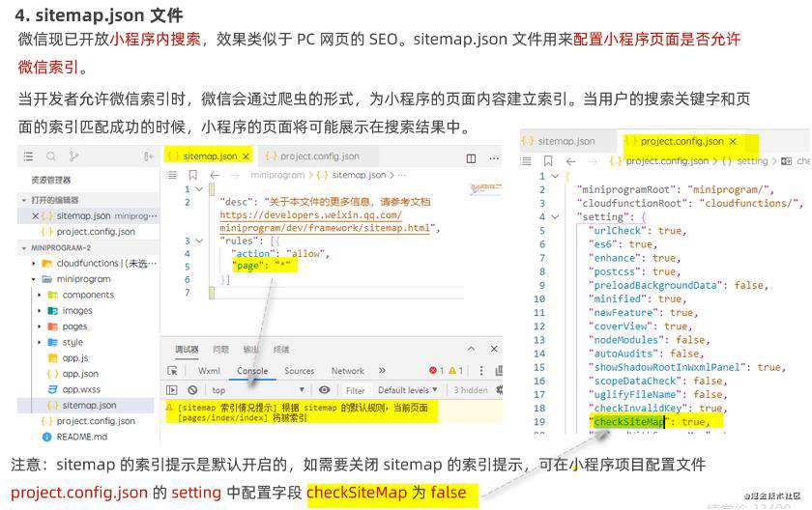
Task: Switch to the Sources devtools tab
Action: [x=300, y=370]
